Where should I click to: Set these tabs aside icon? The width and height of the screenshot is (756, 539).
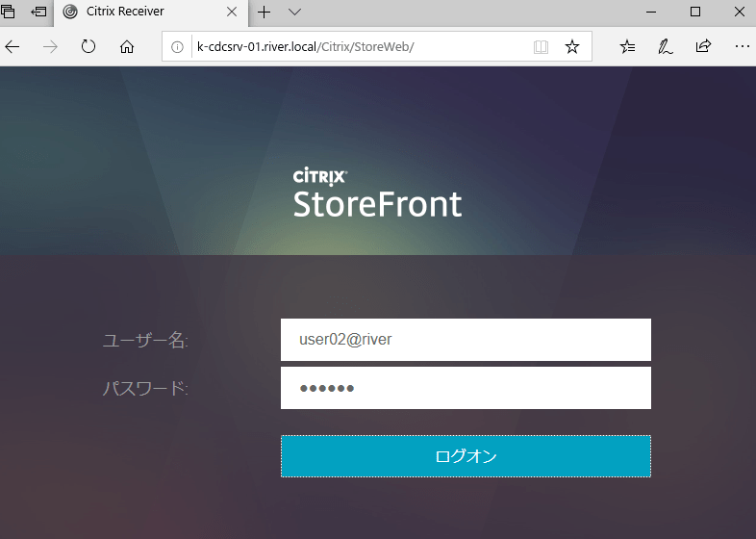pyautogui.click(x=38, y=12)
